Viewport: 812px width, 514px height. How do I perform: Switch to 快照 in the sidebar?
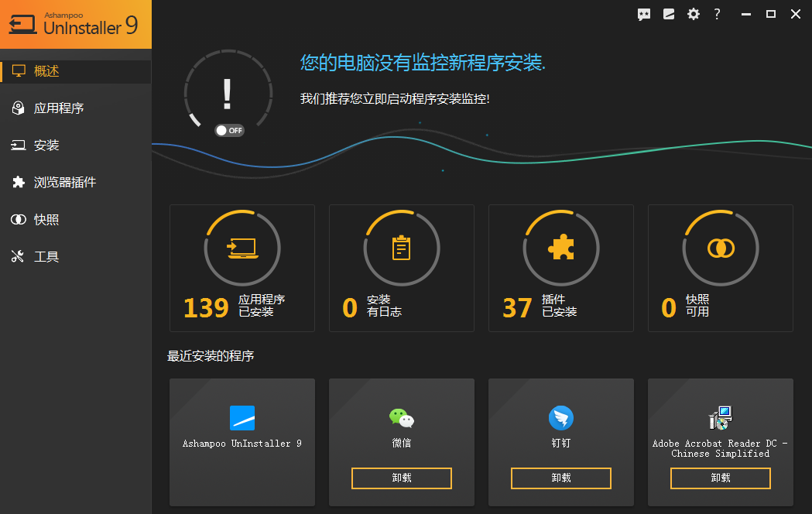(76, 220)
